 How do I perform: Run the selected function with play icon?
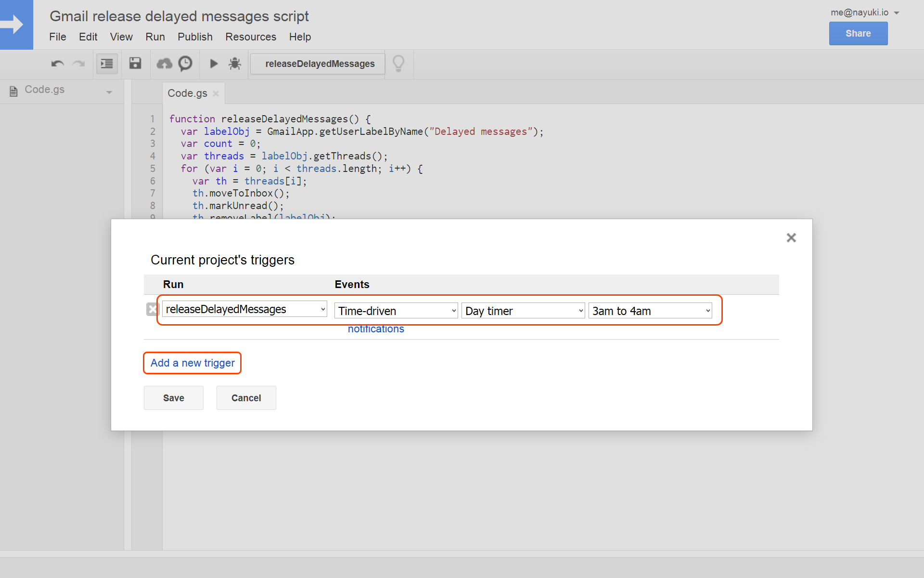(214, 63)
